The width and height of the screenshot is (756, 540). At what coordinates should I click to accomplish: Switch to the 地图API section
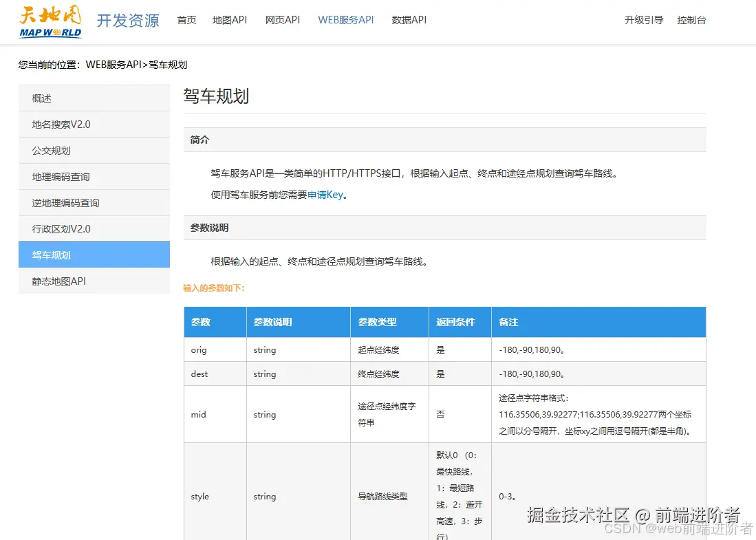tap(230, 20)
